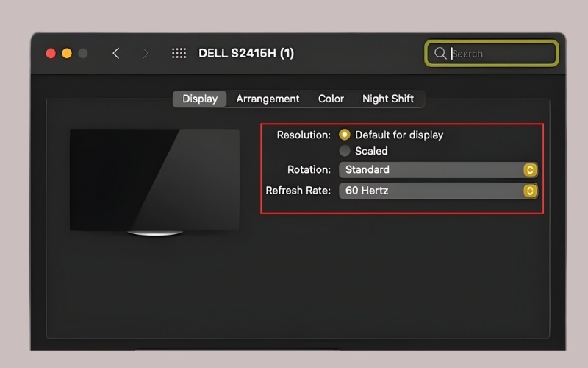Click the yellow minimize window button
Viewport: 588px width, 368px height.
67,53
